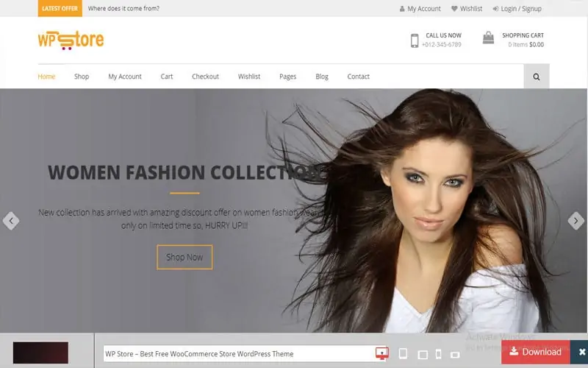The height and width of the screenshot is (368, 588).
Task: Click the Shopping Cart total $0.00
Action: click(537, 44)
